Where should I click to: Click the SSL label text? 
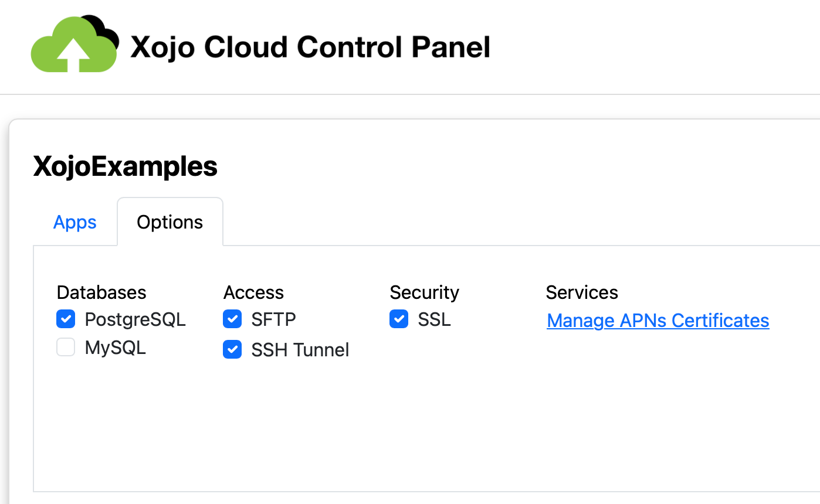click(x=433, y=319)
